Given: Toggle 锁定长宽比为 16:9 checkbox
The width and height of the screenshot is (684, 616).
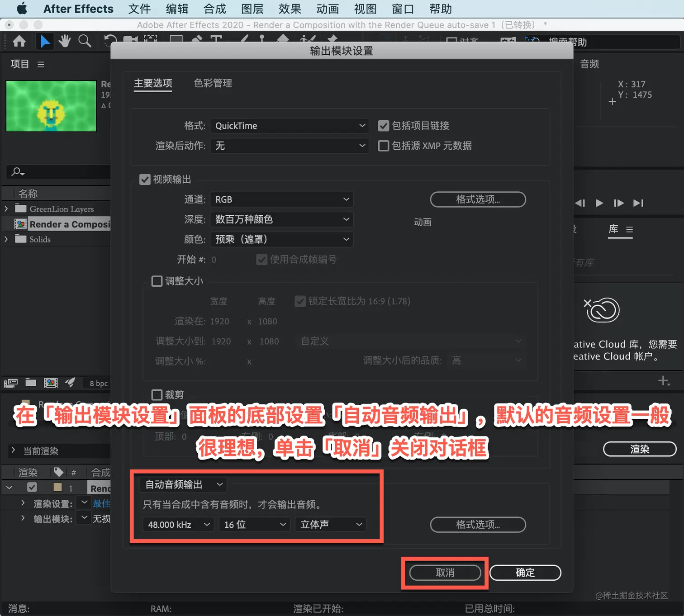Looking at the screenshot, I should click(x=300, y=301).
